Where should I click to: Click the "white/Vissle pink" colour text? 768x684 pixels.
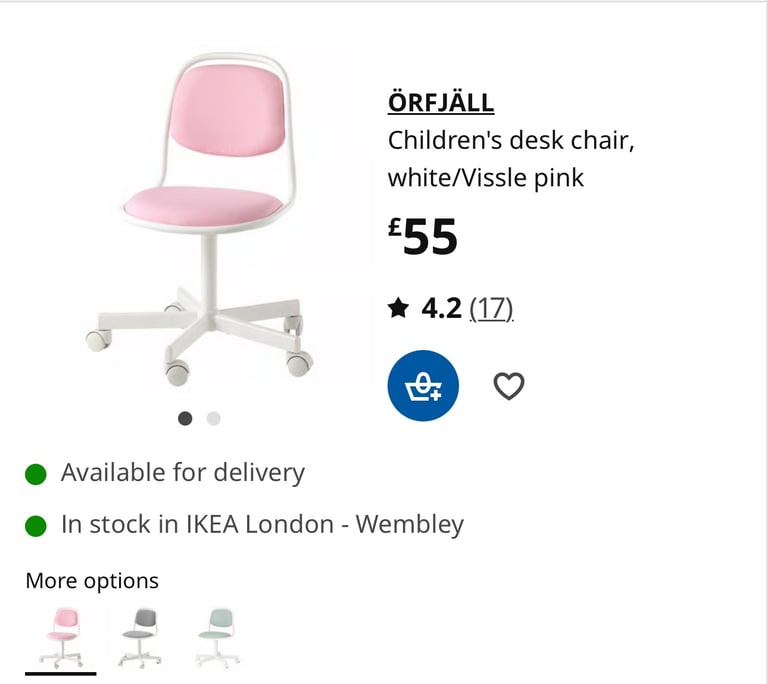tap(486, 178)
